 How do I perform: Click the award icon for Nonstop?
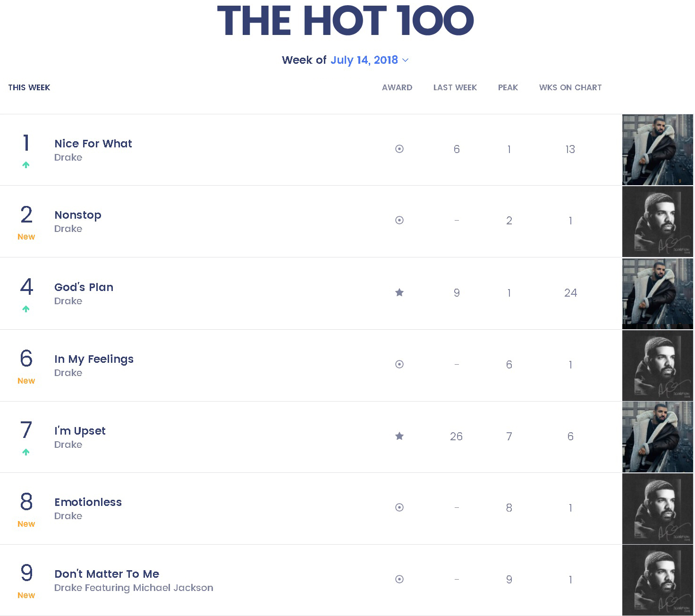(399, 220)
